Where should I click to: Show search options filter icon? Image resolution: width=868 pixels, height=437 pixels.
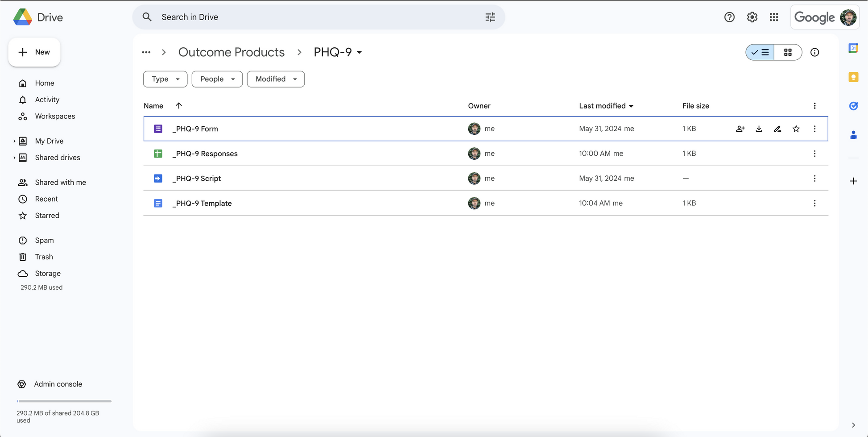pyautogui.click(x=490, y=17)
